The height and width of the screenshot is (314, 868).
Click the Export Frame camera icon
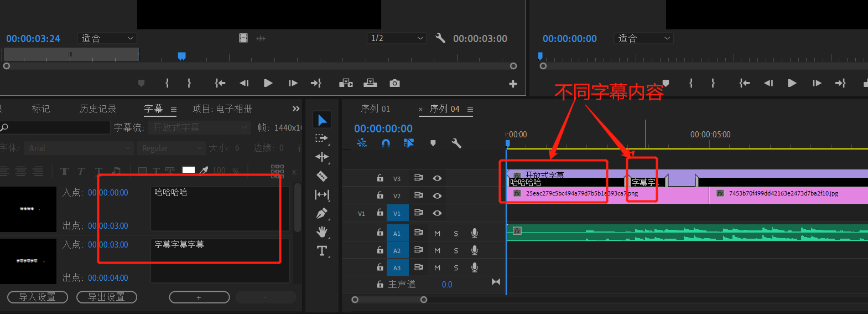[394, 83]
